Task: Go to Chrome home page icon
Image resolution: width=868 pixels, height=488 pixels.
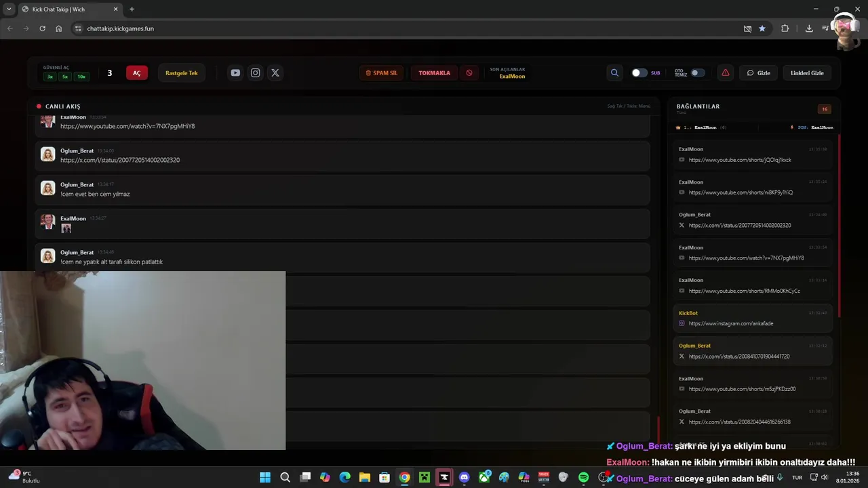Action: [x=58, y=28]
